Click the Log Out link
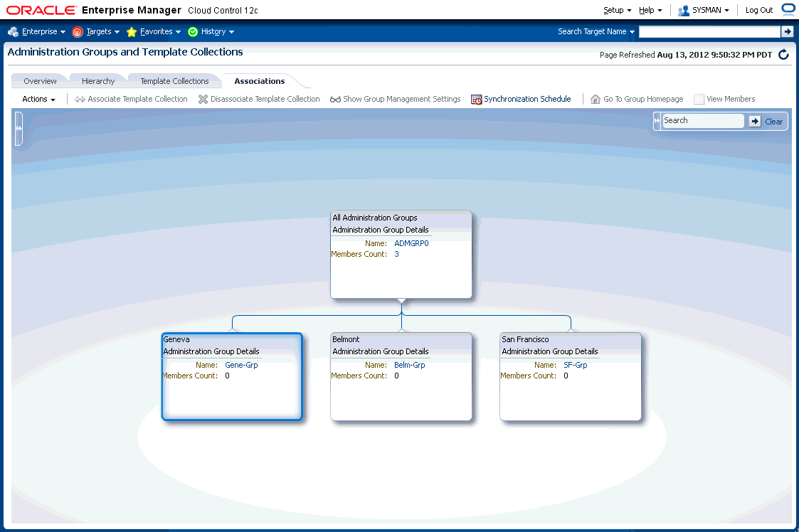 758,10
